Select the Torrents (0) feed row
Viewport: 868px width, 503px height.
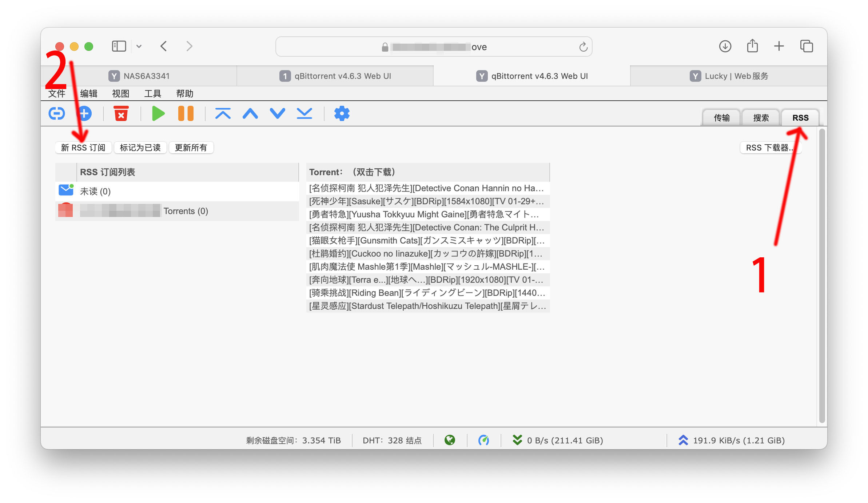coord(177,211)
